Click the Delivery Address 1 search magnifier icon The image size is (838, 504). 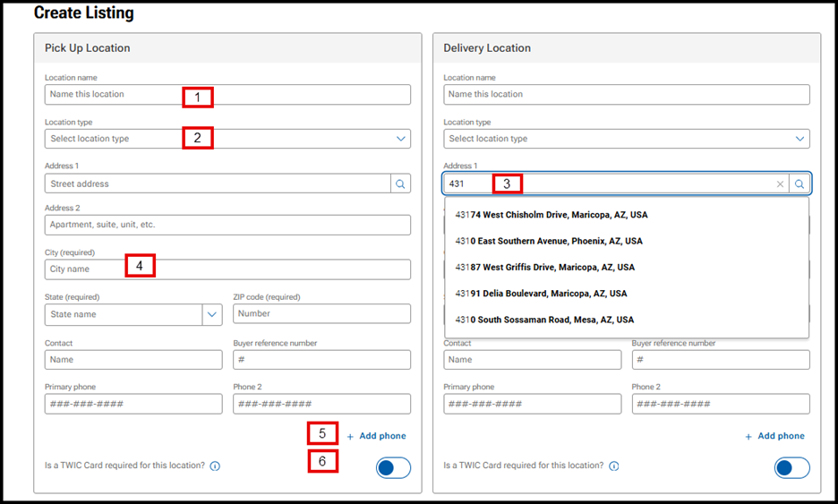(x=800, y=184)
